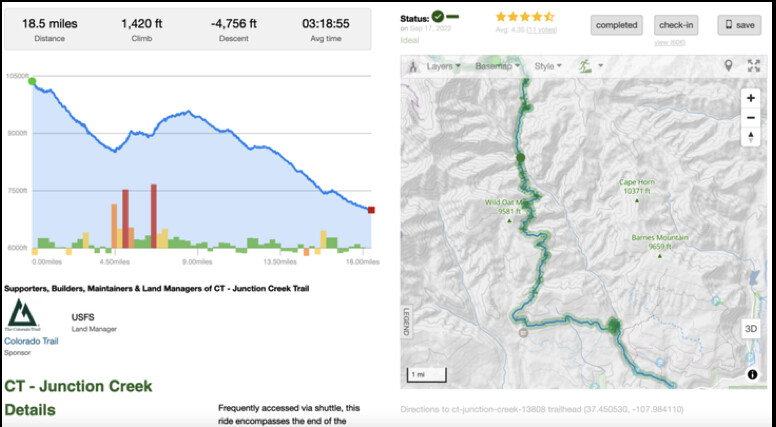776x427 pixels.
Task: Open the Layers dropdown
Action: [443, 66]
